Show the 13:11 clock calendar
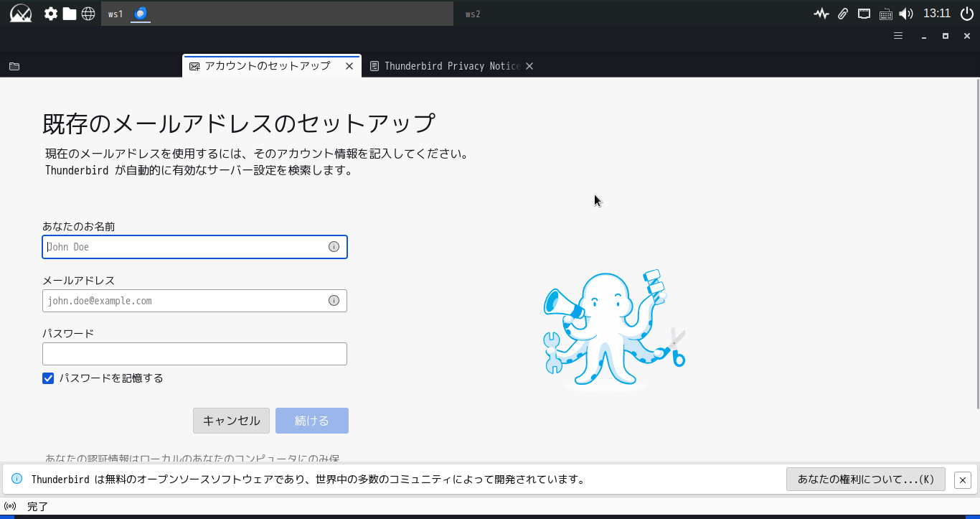This screenshot has width=980, height=519. pos(937,14)
